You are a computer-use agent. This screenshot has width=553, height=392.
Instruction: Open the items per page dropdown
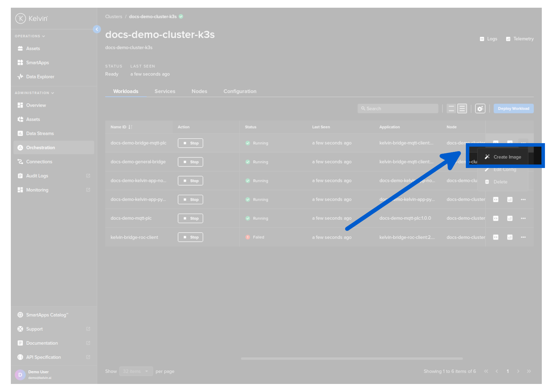point(136,371)
